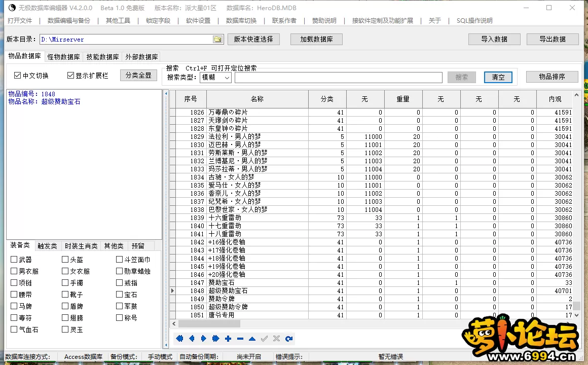Viewport: 588px width, 365px height.
Task: Select row 十六重雷劫
Action: click(x=371, y=218)
